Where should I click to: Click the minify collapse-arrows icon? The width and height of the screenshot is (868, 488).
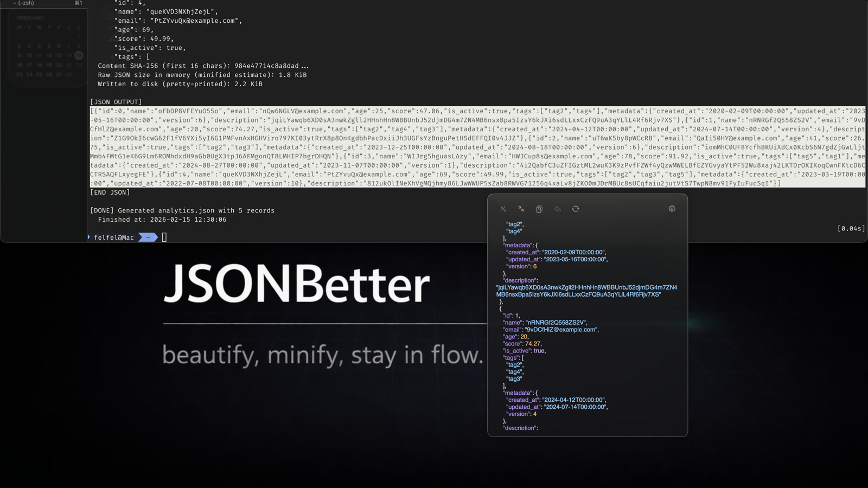point(521,209)
